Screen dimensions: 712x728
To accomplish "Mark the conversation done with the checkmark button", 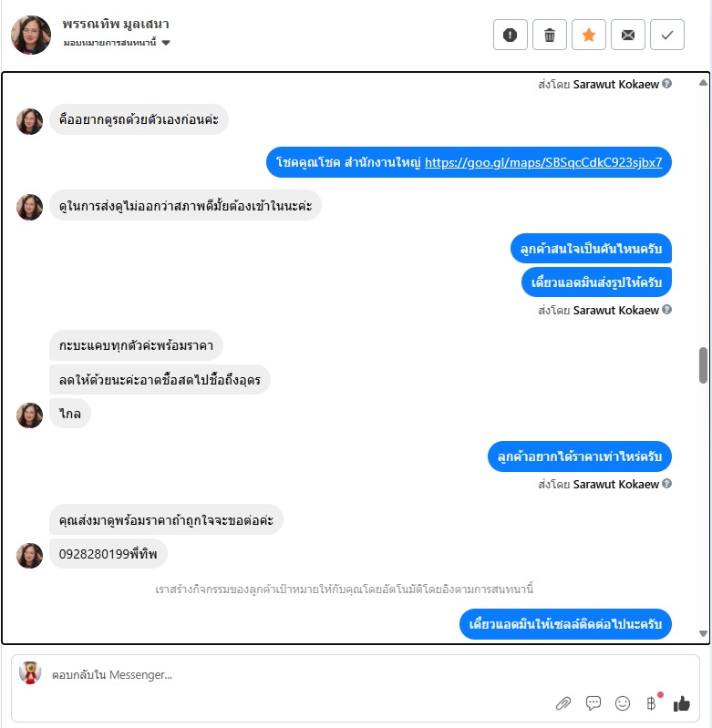I will pyautogui.click(x=667, y=35).
